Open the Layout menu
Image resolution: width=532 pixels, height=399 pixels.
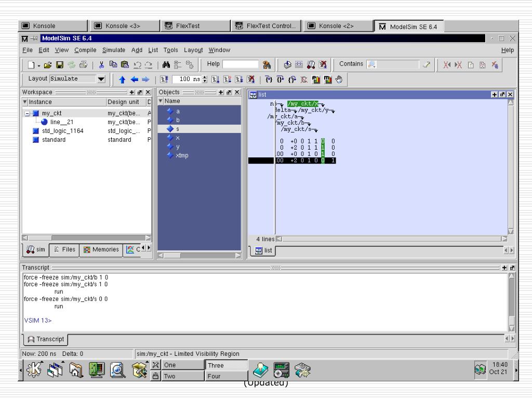193,50
